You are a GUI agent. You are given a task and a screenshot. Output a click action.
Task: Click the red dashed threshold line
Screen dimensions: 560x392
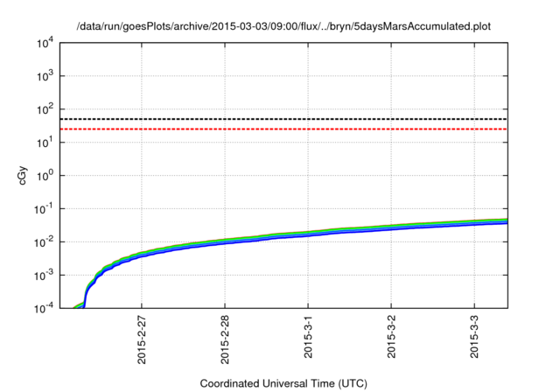pos(283,129)
